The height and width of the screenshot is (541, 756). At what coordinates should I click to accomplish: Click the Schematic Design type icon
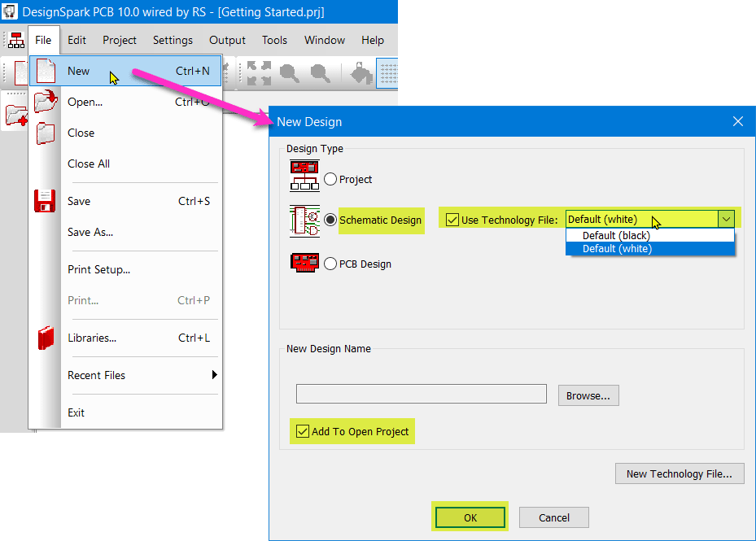(304, 220)
